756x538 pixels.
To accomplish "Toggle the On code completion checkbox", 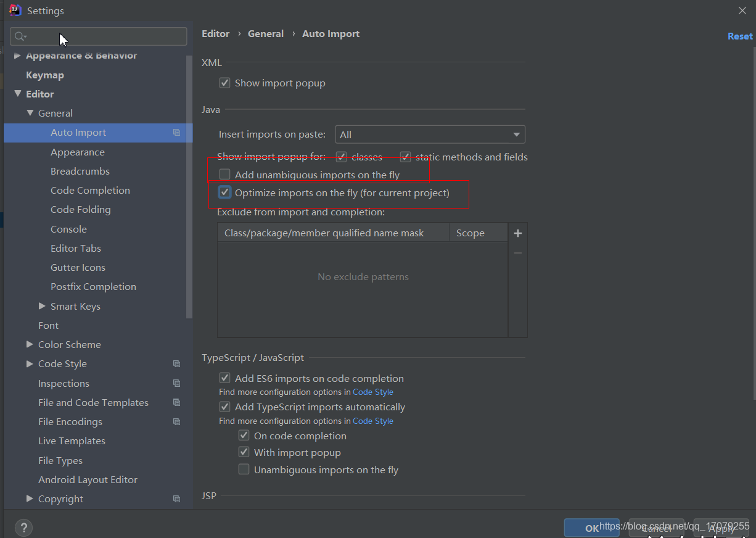I will 244,436.
